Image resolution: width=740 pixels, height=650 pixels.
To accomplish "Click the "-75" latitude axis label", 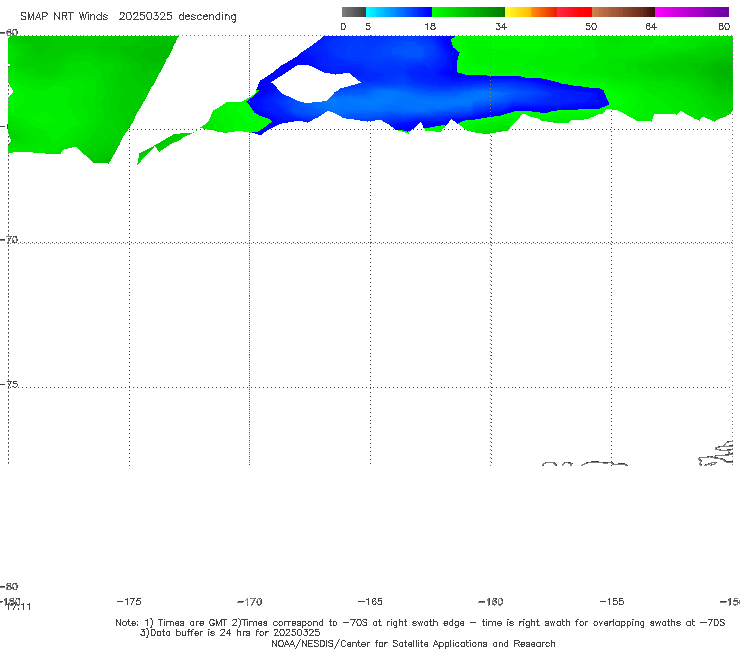I will point(9,384).
